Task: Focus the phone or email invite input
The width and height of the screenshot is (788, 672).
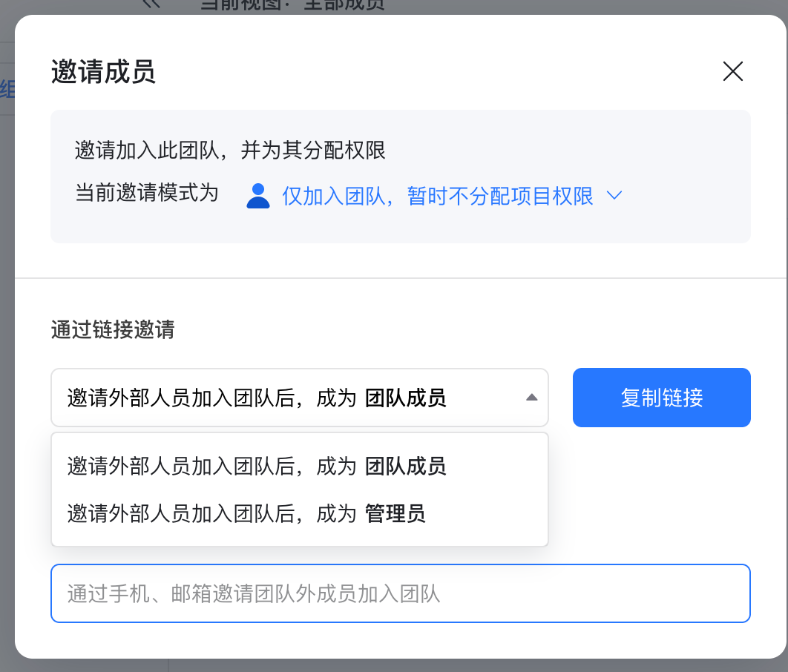Action: 401,593
